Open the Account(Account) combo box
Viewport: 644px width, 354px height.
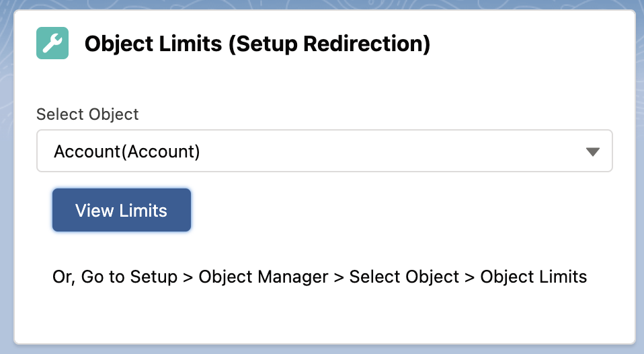(325, 151)
